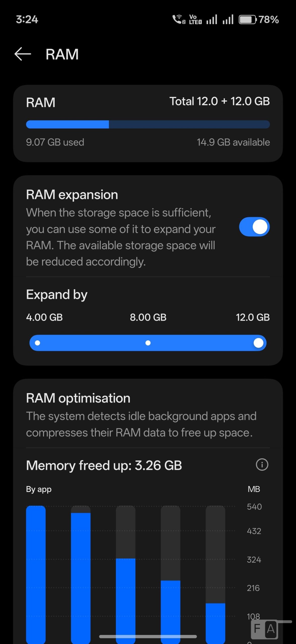The width and height of the screenshot is (296, 644).
Task: Tap the first tallest app bar
Action: click(36, 574)
